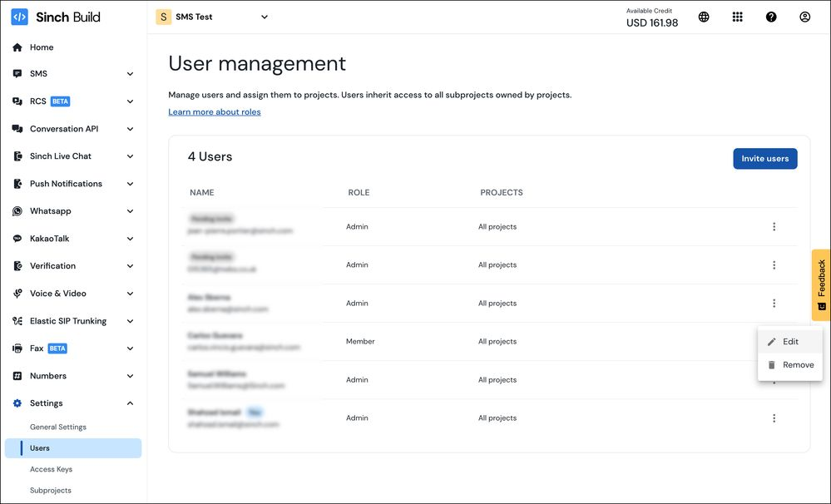Click the PROJECTS column header
831x504 pixels.
pos(502,192)
